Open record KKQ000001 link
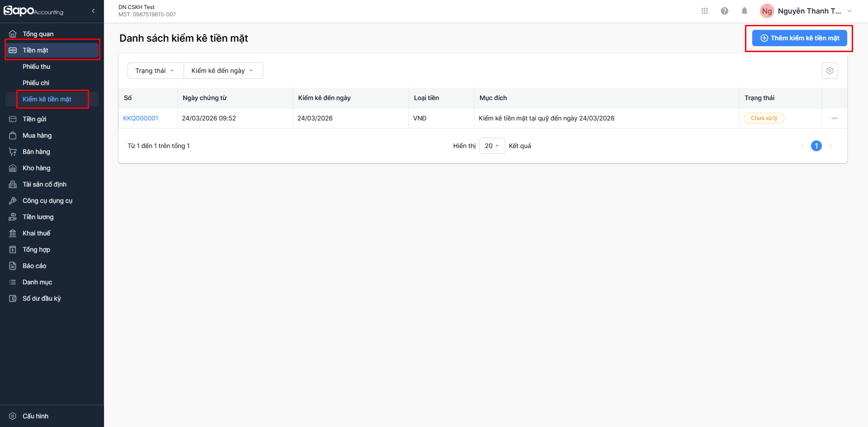This screenshot has width=868, height=427. [x=141, y=118]
